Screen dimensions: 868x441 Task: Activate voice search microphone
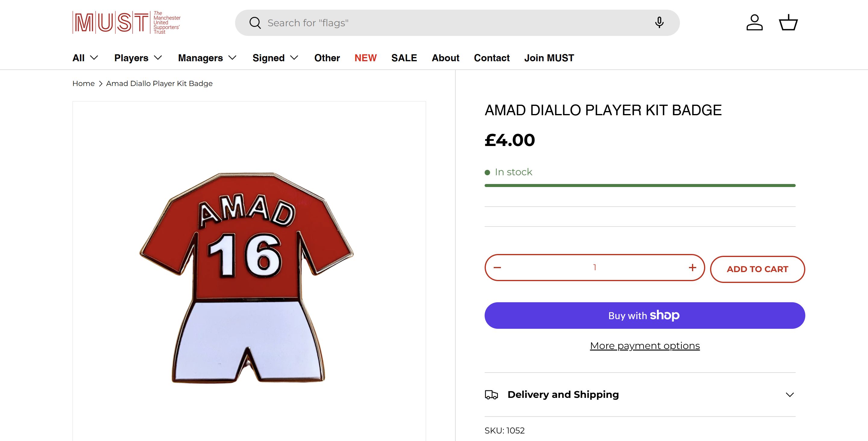point(659,23)
